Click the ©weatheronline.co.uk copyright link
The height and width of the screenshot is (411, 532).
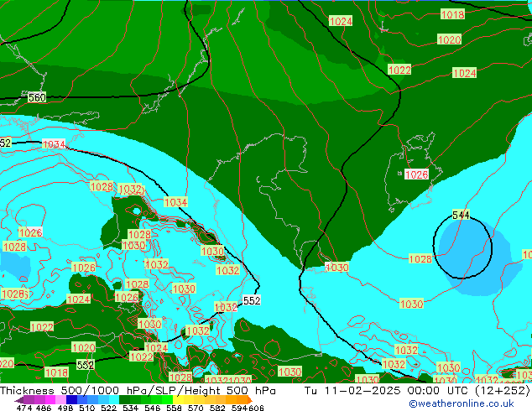tap(462, 403)
